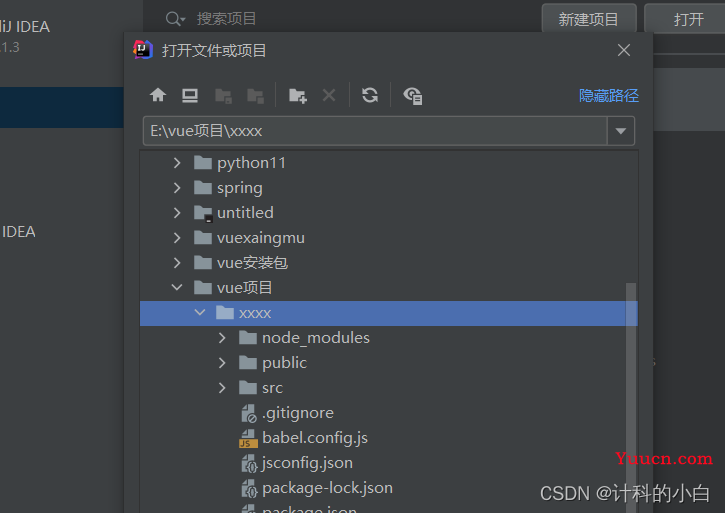Select the spring row
Image resolution: width=725 pixels, height=513 pixels.
(389, 188)
